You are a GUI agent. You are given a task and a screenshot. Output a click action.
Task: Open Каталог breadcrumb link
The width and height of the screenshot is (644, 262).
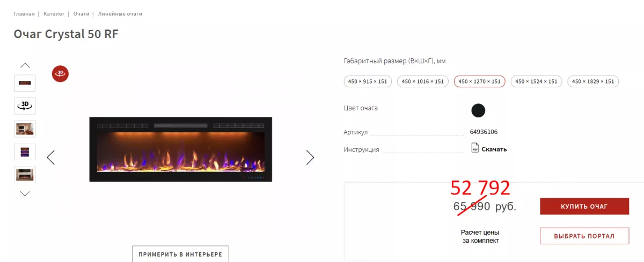pyautogui.click(x=54, y=13)
